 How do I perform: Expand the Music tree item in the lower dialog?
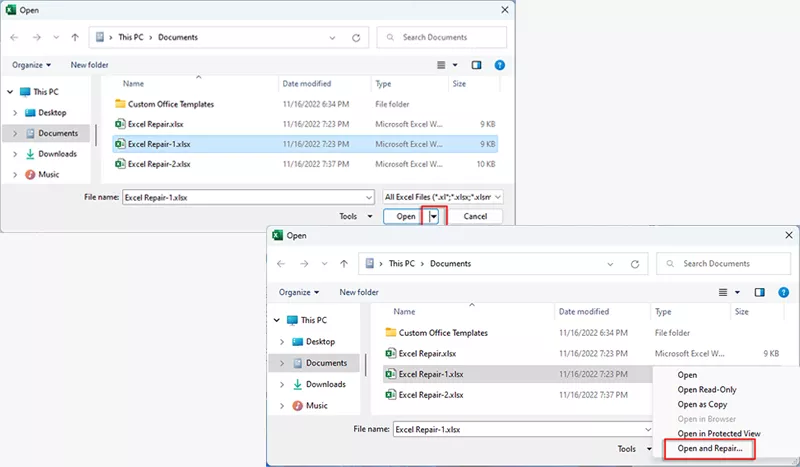(282, 405)
